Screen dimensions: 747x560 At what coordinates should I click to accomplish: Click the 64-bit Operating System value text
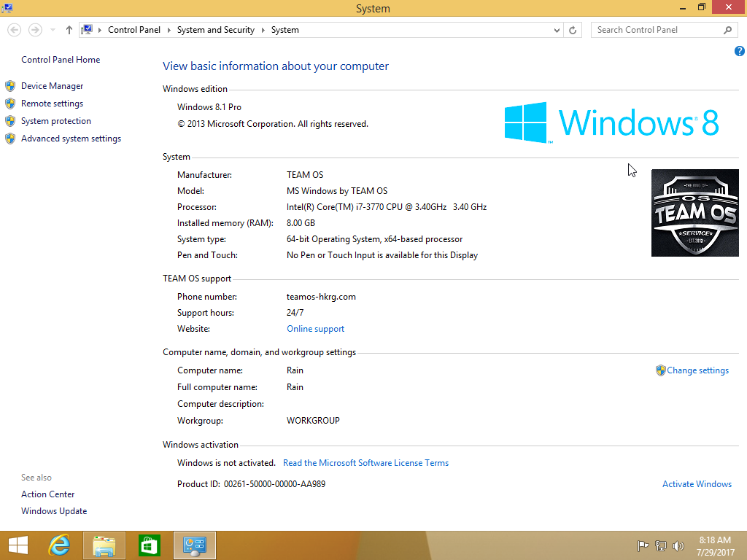(374, 239)
